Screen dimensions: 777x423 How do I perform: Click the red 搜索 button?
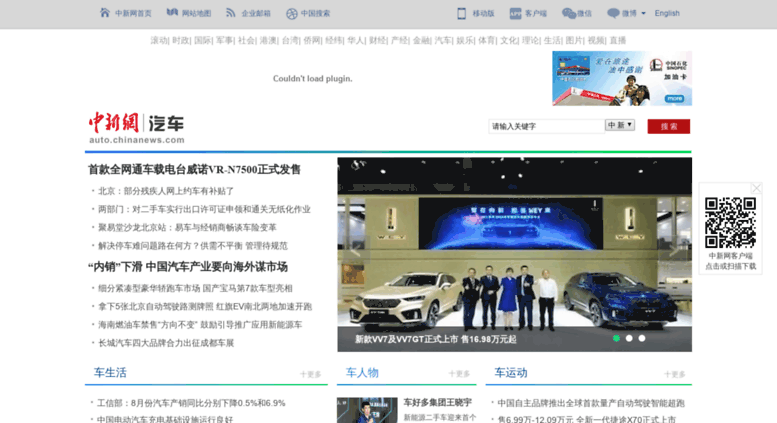[x=668, y=126]
